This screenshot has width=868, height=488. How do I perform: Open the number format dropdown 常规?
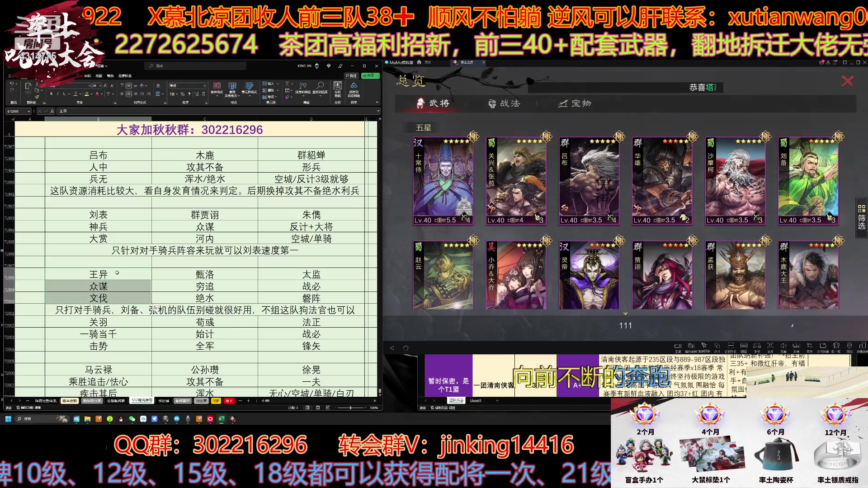point(204,86)
